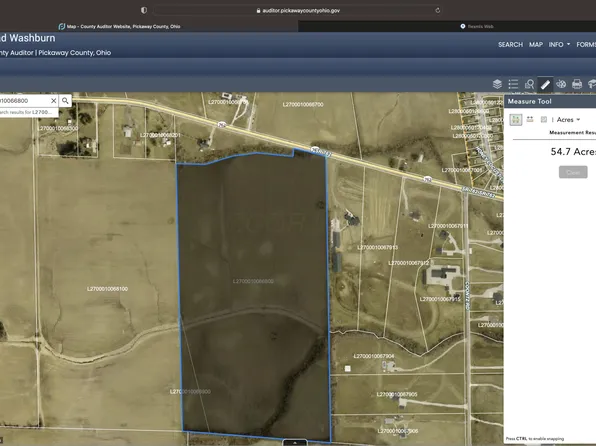Viewport: 596px width, 446px height.
Task: Toggle the Distance measurement mode
Action: (530, 119)
